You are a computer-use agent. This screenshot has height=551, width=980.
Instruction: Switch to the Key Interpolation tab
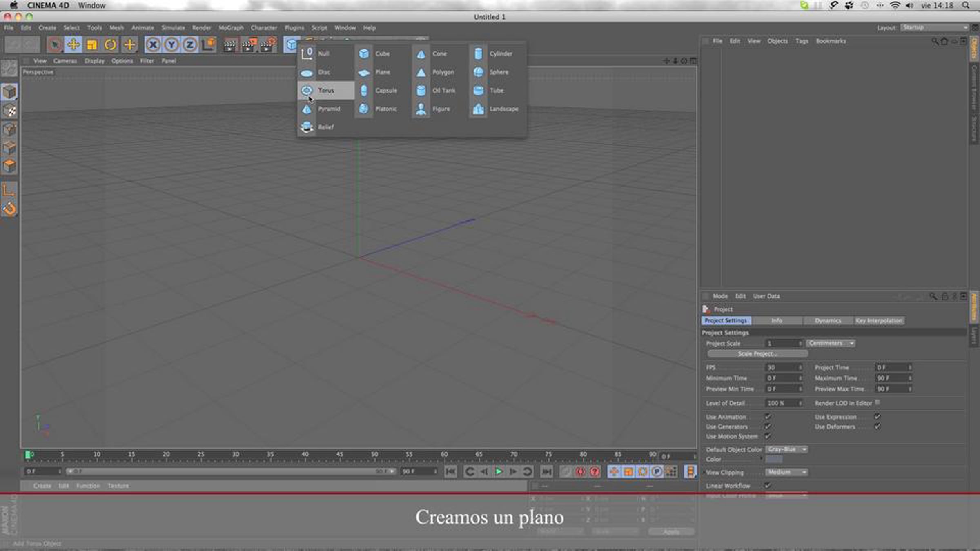click(x=879, y=321)
